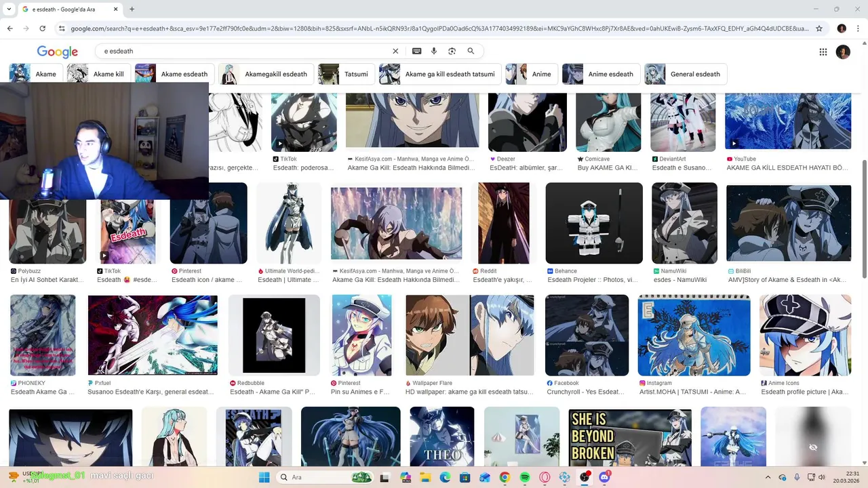This screenshot has width=868, height=488.
Task: Click the Google logo
Action: point(57,52)
